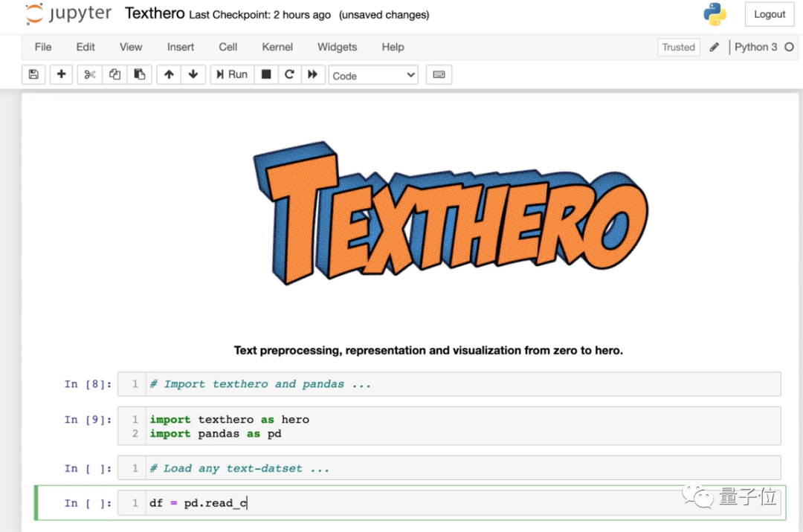803x532 pixels.
Task: Rename notebook via Texthero title
Action: [155, 13]
